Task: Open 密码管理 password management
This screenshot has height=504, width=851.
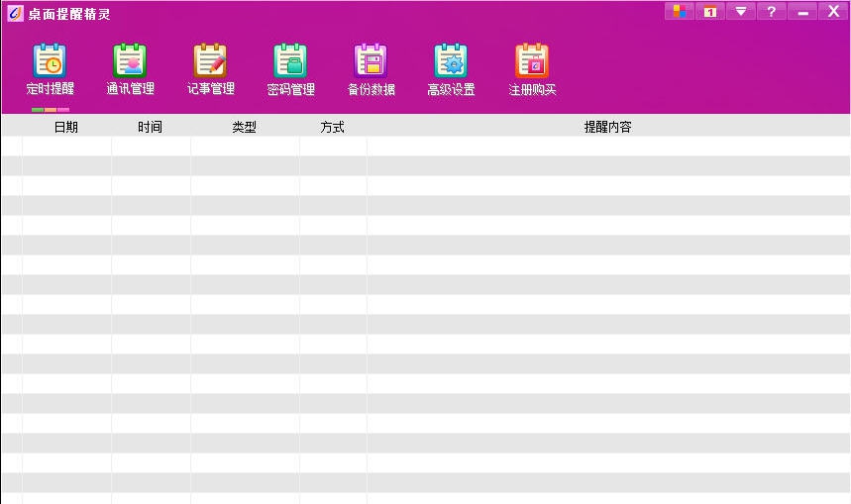Action: point(291,69)
